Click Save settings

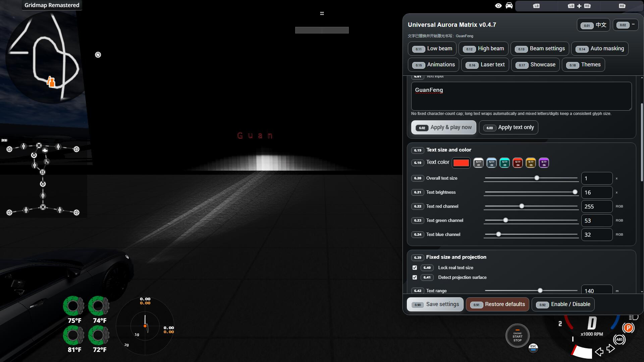[x=435, y=304]
